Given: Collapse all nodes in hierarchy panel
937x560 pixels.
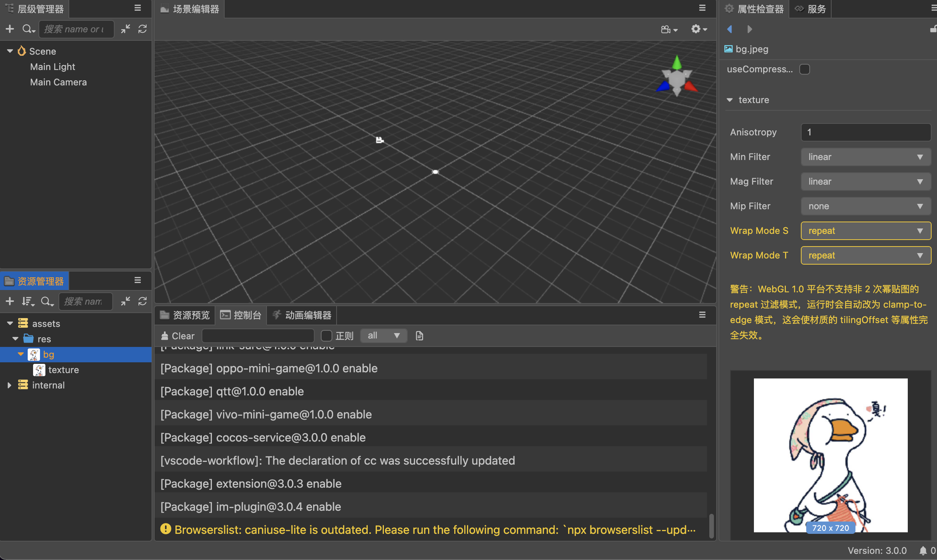Looking at the screenshot, I should pos(125,29).
